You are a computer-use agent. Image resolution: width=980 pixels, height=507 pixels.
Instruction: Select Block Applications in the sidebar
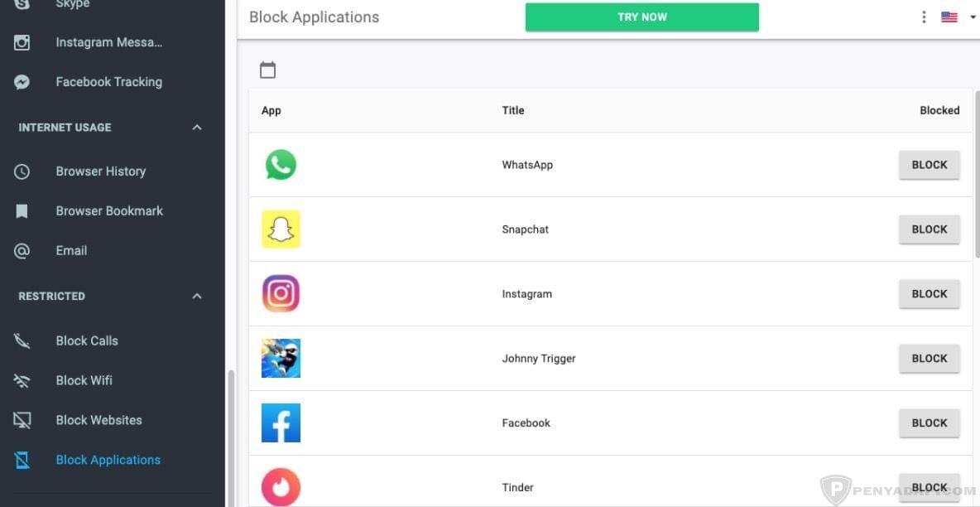(108, 460)
